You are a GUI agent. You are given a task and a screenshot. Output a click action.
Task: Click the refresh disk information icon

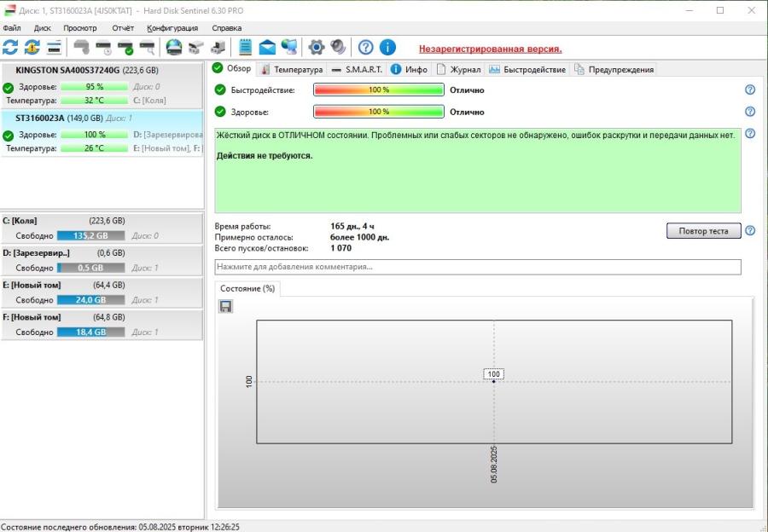[10, 48]
